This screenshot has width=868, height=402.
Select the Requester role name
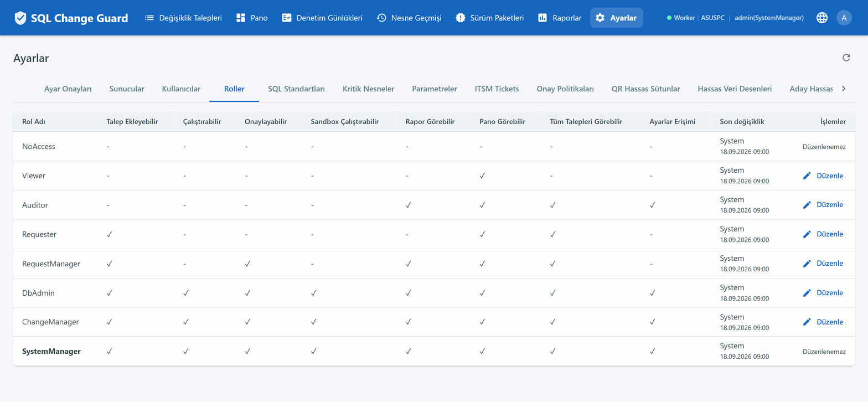pyautogui.click(x=39, y=234)
